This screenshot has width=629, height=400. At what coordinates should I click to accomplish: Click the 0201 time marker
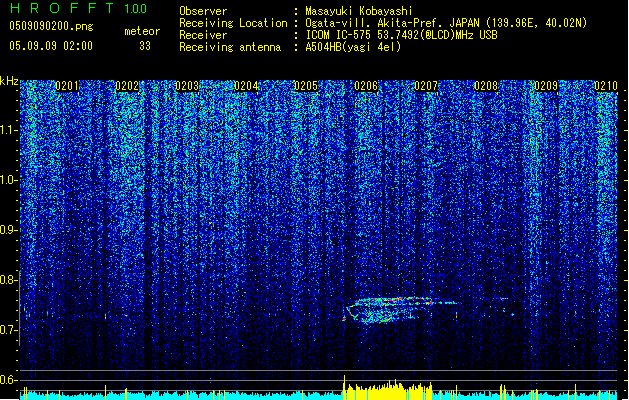[67, 86]
